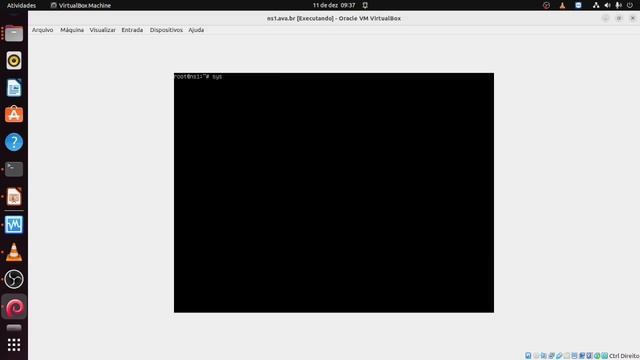Open the Dispositivos menu
Viewport: 640px width, 360px height.
166,30
